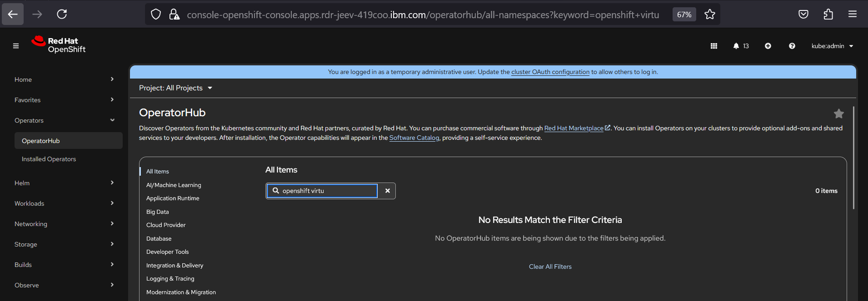Image resolution: width=868 pixels, height=301 pixels.
Task: Open the browser extensions puzzle icon
Action: [828, 15]
